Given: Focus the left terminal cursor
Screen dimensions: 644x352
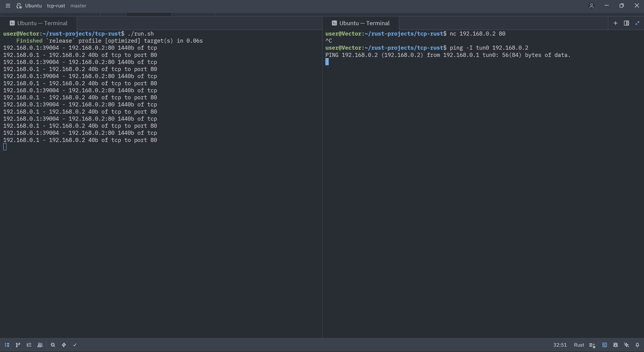Looking at the screenshot, I should (5, 147).
